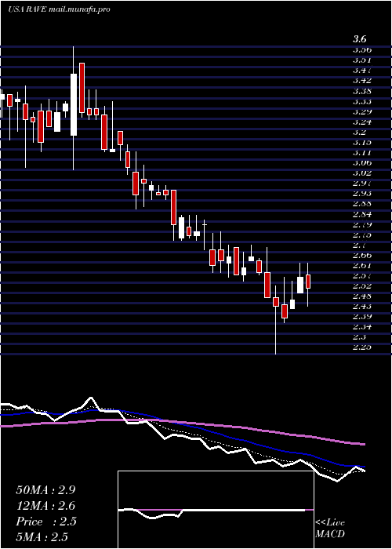The image size is (392, 549).
Task: Select the 3.56 price axis label
Action: click(x=362, y=49)
